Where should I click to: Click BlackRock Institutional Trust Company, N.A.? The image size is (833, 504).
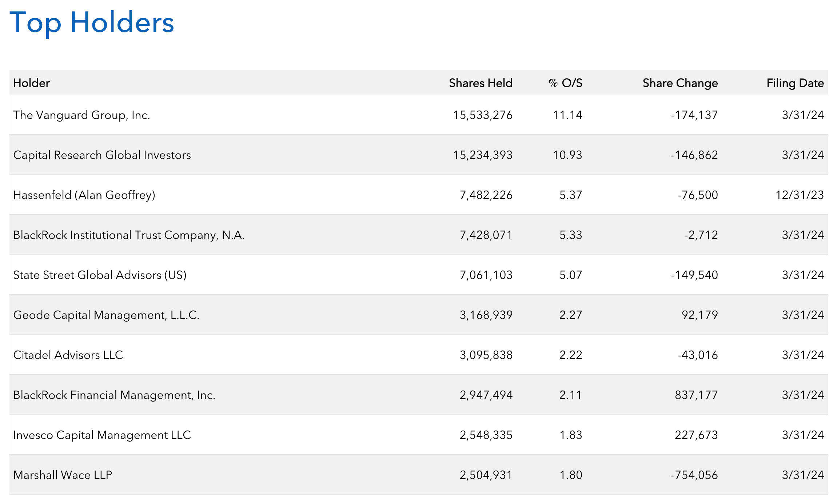(129, 235)
